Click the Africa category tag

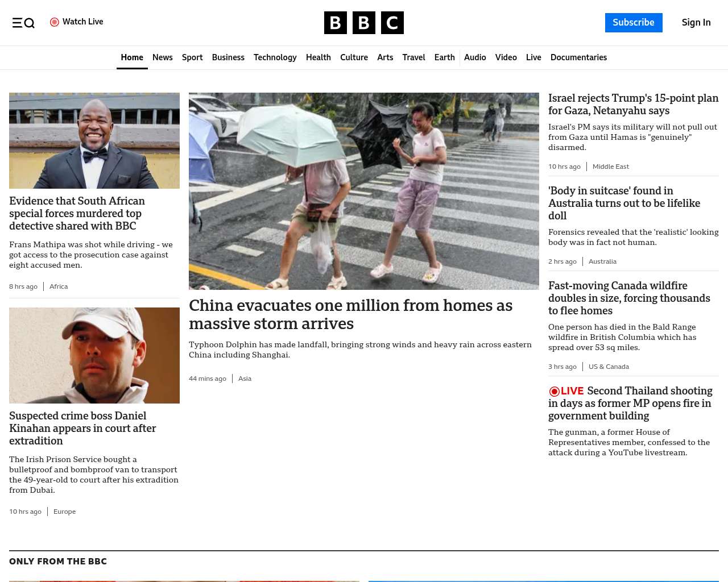pyautogui.click(x=59, y=286)
